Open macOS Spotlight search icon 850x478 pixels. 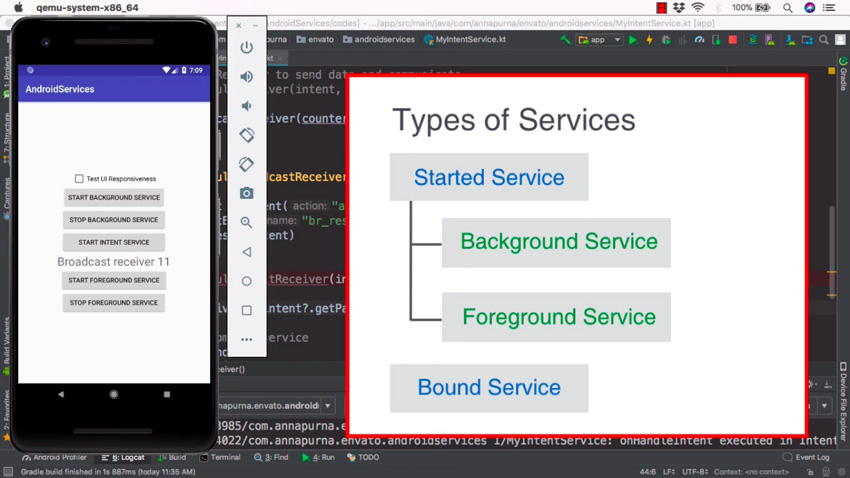point(788,8)
